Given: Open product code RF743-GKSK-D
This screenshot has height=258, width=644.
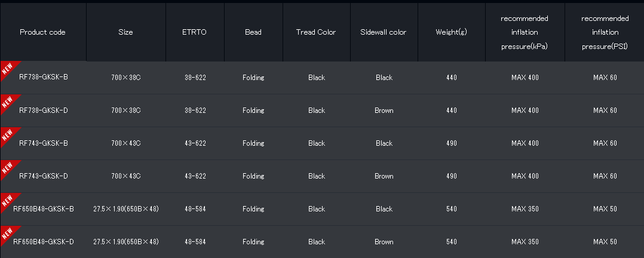Looking at the screenshot, I should (44, 176).
